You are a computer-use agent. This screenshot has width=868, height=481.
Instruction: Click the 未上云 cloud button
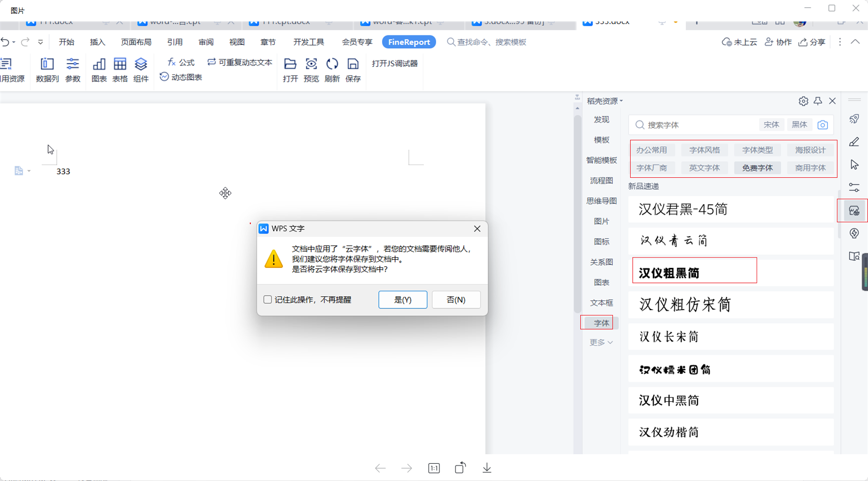pyautogui.click(x=739, y=42)
